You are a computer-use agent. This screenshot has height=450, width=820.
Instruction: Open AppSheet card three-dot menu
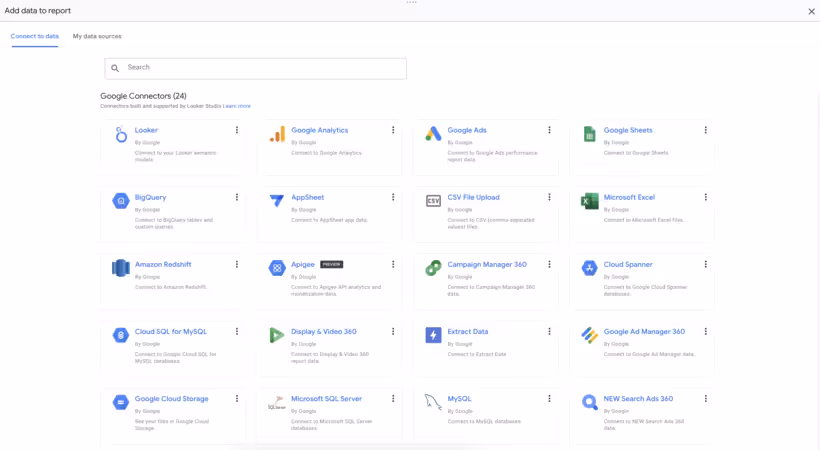tap(393, 197)
